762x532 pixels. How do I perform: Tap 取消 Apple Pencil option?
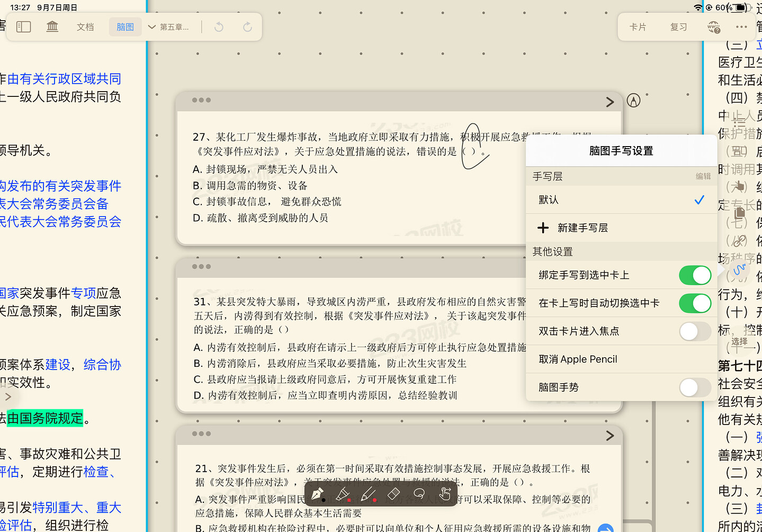point(578,359)
